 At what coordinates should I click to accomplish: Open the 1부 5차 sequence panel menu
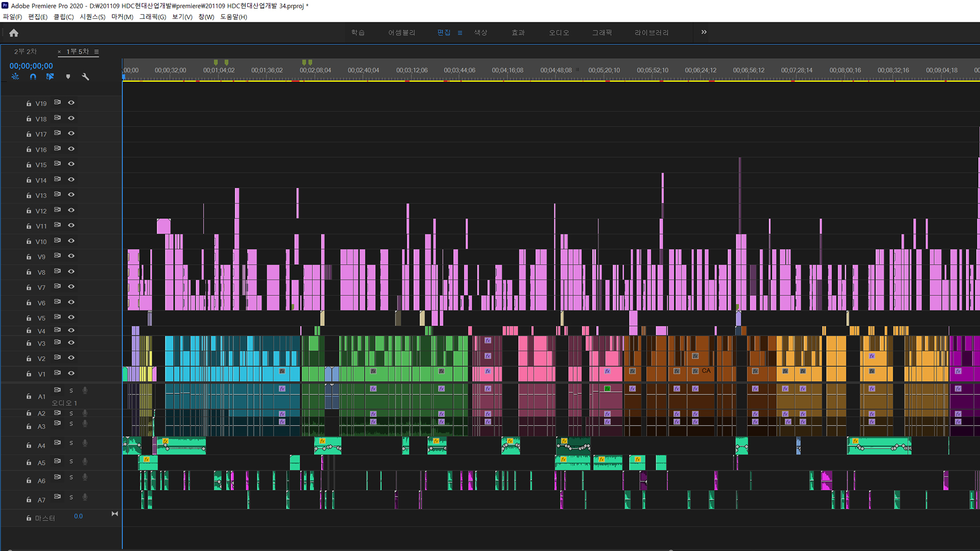point(96,52)
